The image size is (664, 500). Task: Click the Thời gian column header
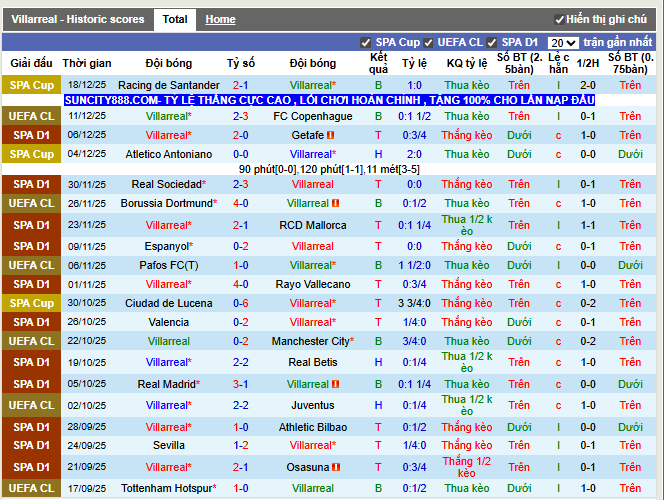(x=87, y=63)
